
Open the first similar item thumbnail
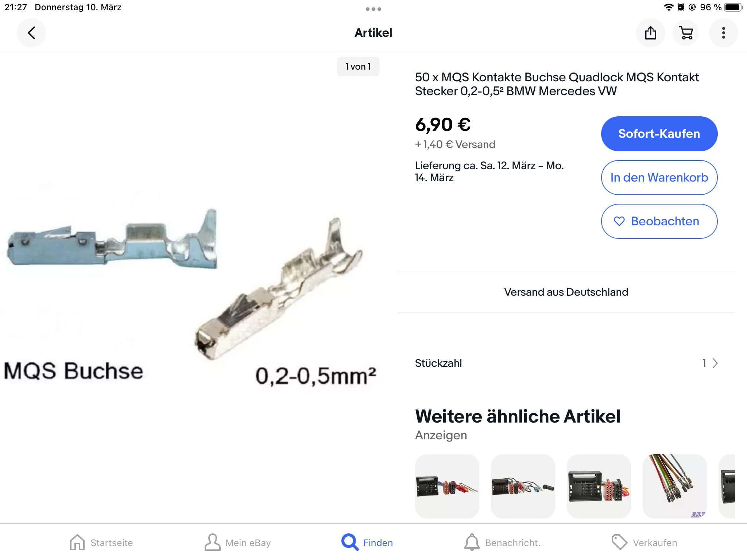point(447,486)
